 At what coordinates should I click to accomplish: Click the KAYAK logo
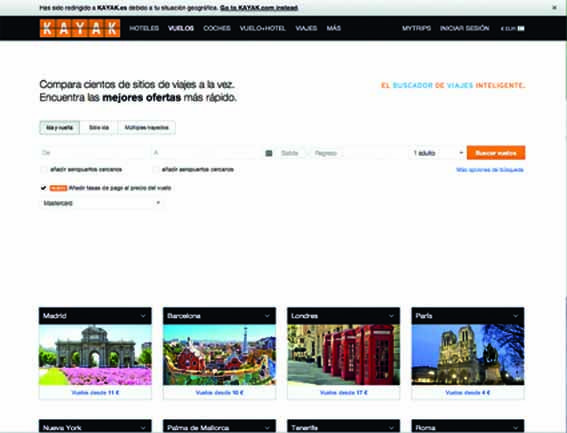pyautogui.click(x=80, y=28)
